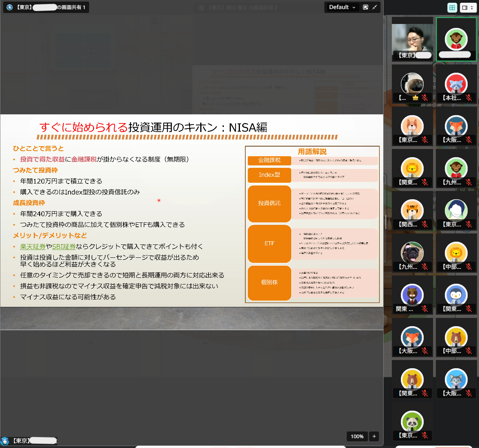The width and height of the screenshot is (479, 448).
Task: Click the pin shared screen icon
Action: tap(366, 7)
